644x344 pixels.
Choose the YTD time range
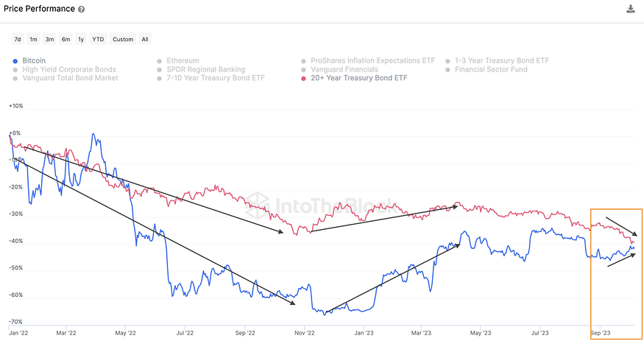click(x=98, y=39)
